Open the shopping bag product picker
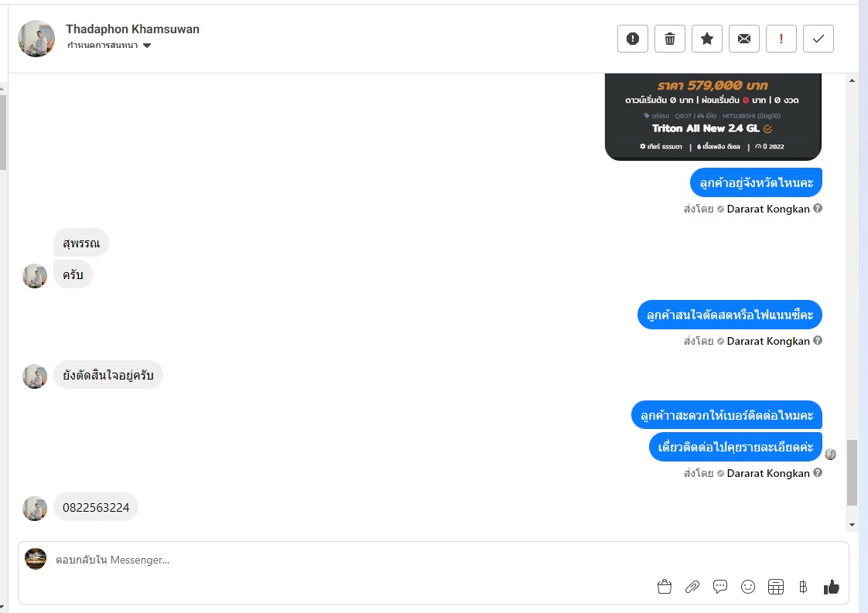Screen dimensions: 868x613 coord(664,587)
